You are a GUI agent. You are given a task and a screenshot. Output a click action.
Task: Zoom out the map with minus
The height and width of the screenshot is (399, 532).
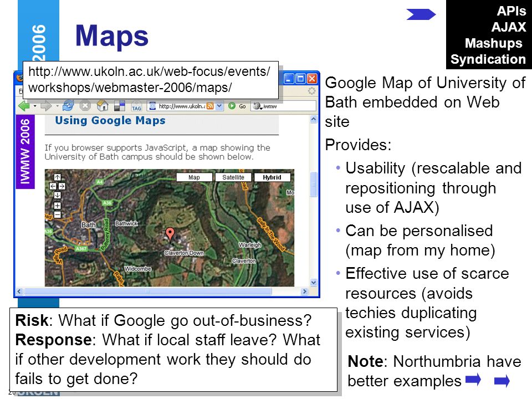[57, 214]
